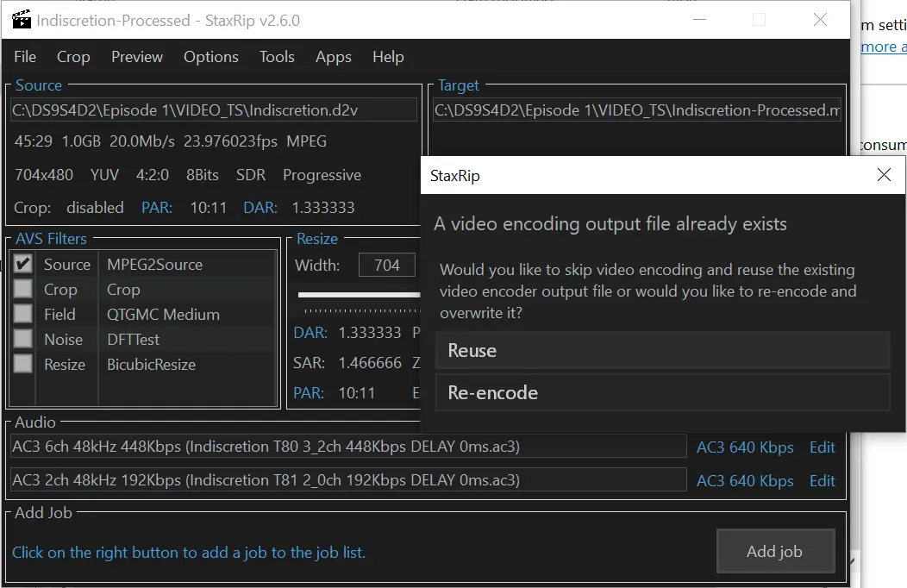907x588 pixels.
Task: Select the DFTTest filter entry
Action: pyautogui.click(x=133, y=340)
